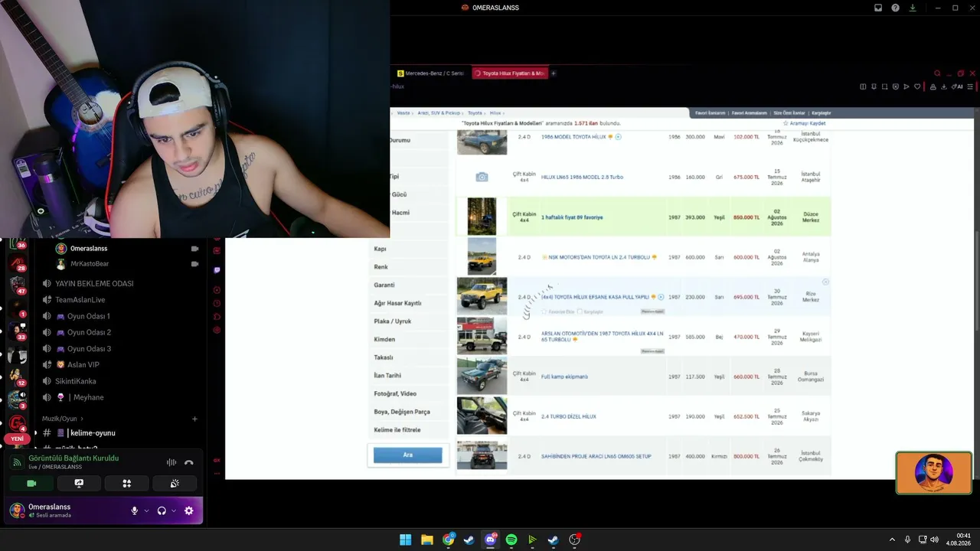Click Toyota breadcrumb link

tap(475, 113)
